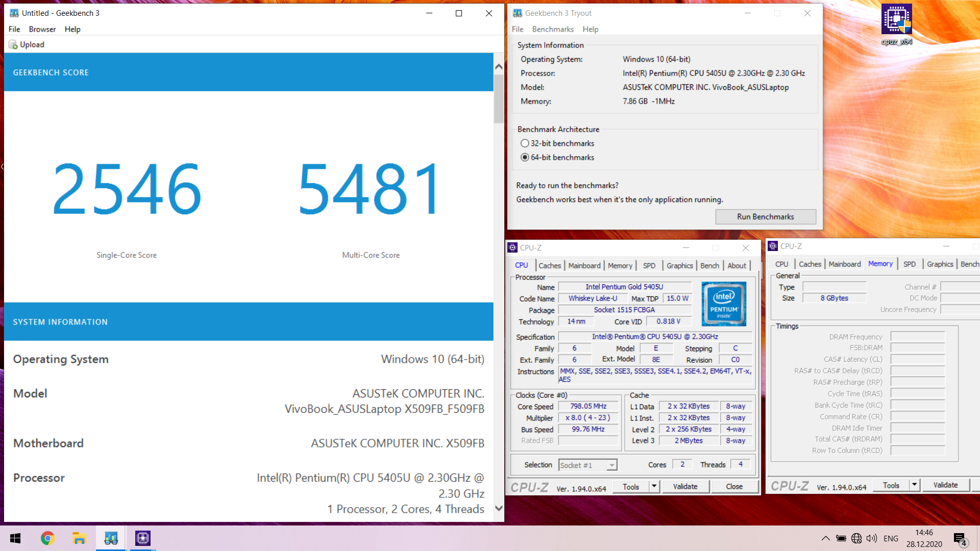980x551 pixels.
Task: Switch to SPD tab in first CPU-Z
Action: 649,265
